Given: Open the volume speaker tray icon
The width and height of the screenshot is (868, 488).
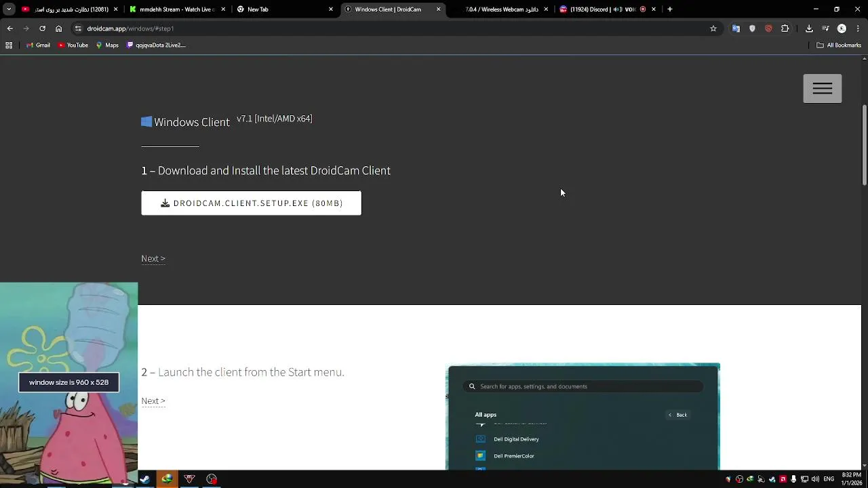Looking at the screenshot, I should tap(815, 479).
